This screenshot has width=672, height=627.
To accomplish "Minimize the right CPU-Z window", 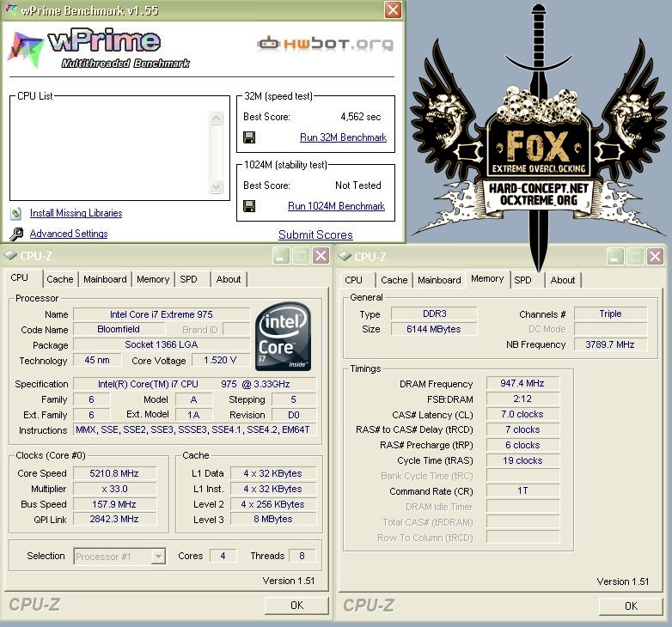I will [615, 257].
